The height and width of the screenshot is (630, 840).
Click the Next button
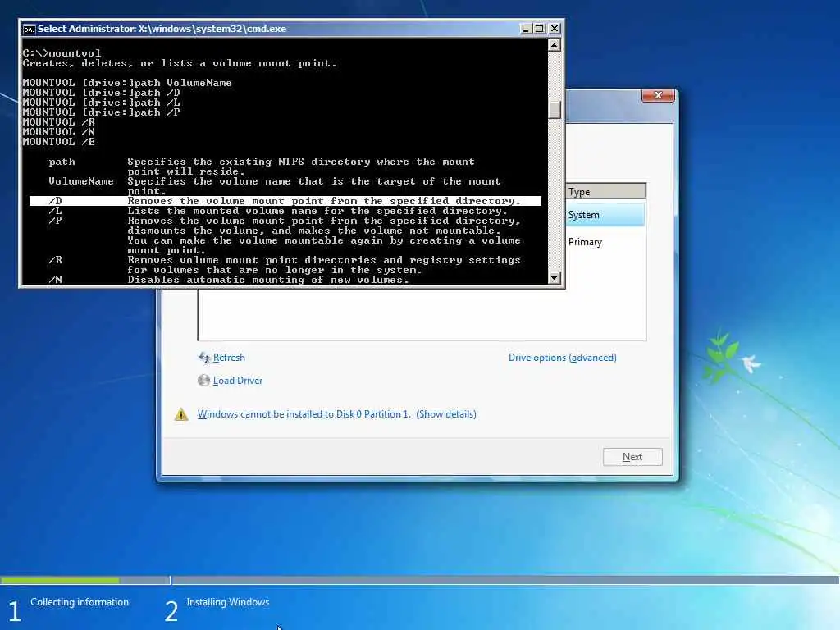(x=632, y=457)
